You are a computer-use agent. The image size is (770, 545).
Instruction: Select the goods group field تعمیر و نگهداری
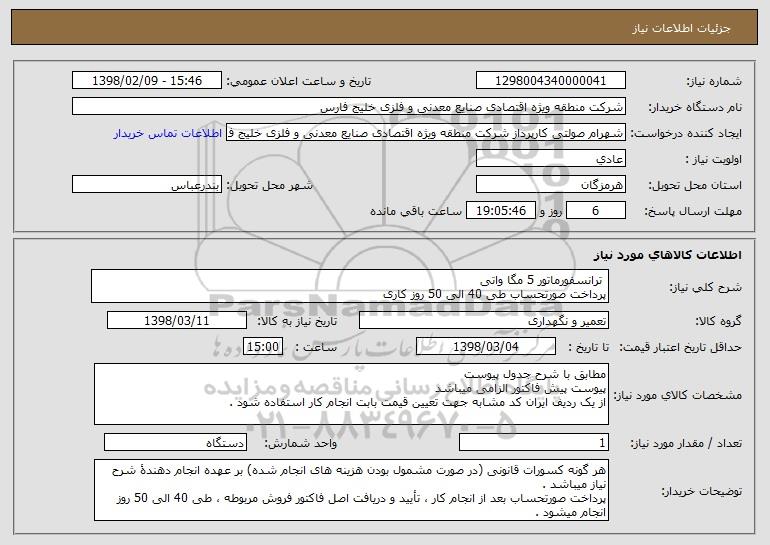tap(484, 321)
